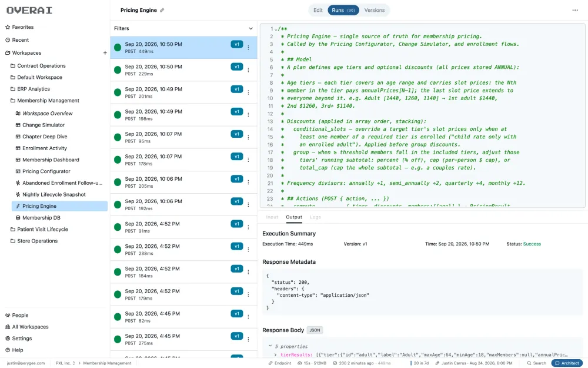Open the Architect assistant button

(x=567, y=363)
